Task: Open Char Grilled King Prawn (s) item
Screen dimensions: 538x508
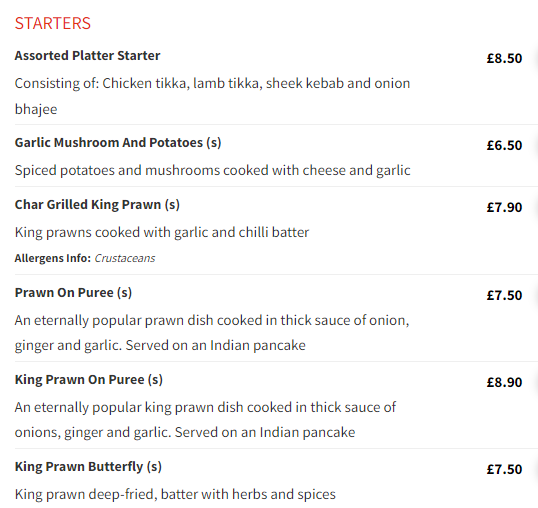Action: [97, 205]
